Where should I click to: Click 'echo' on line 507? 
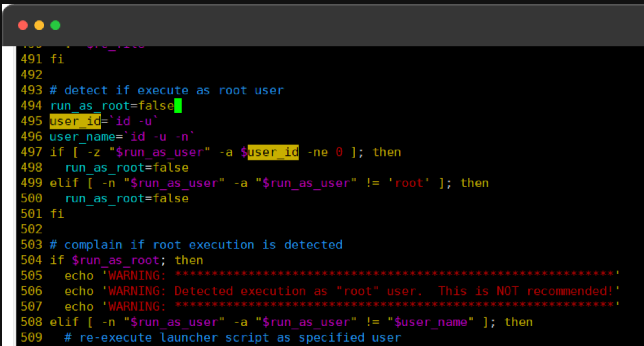coord(79,307)
